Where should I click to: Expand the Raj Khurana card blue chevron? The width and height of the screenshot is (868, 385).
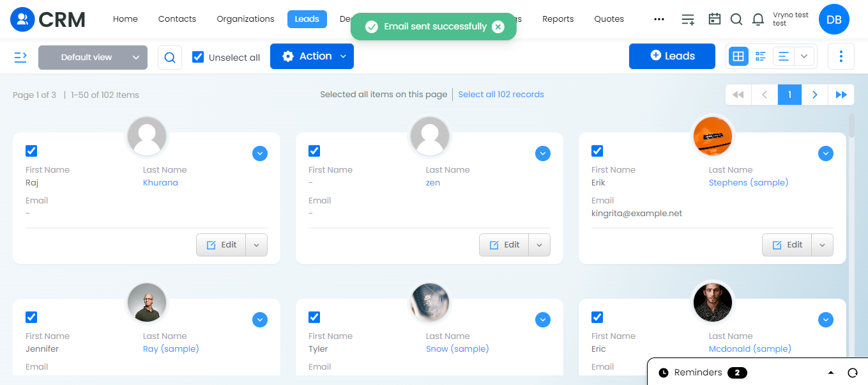(260, 153)
